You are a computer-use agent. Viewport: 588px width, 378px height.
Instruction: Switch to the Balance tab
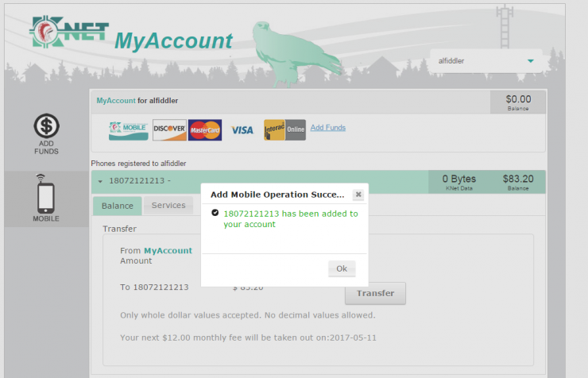[x=118, y=206]
